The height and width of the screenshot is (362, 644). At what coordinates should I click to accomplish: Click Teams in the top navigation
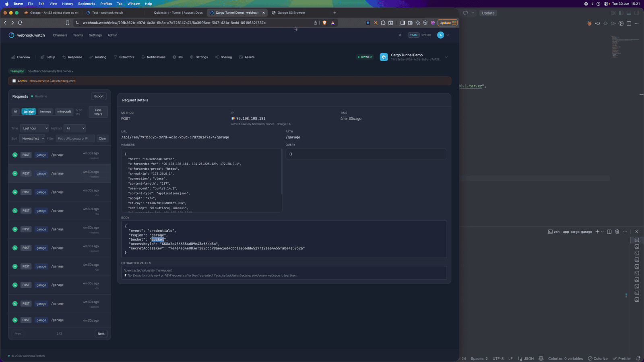click(78, 35)
